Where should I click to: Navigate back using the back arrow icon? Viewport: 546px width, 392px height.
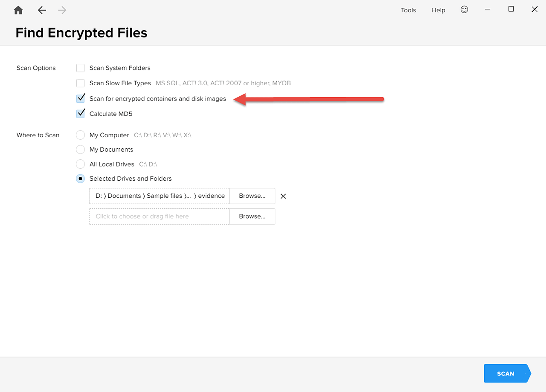coord(41,10)
